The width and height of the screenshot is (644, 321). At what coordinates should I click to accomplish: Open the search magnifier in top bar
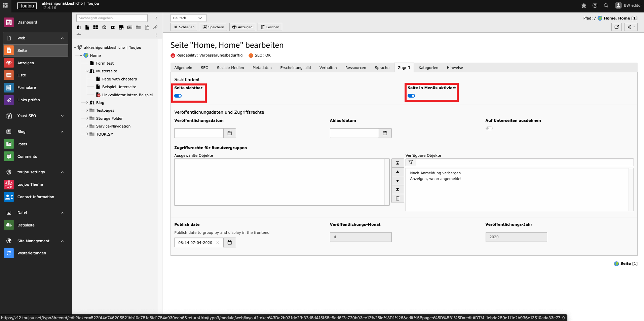click(606, 5)
